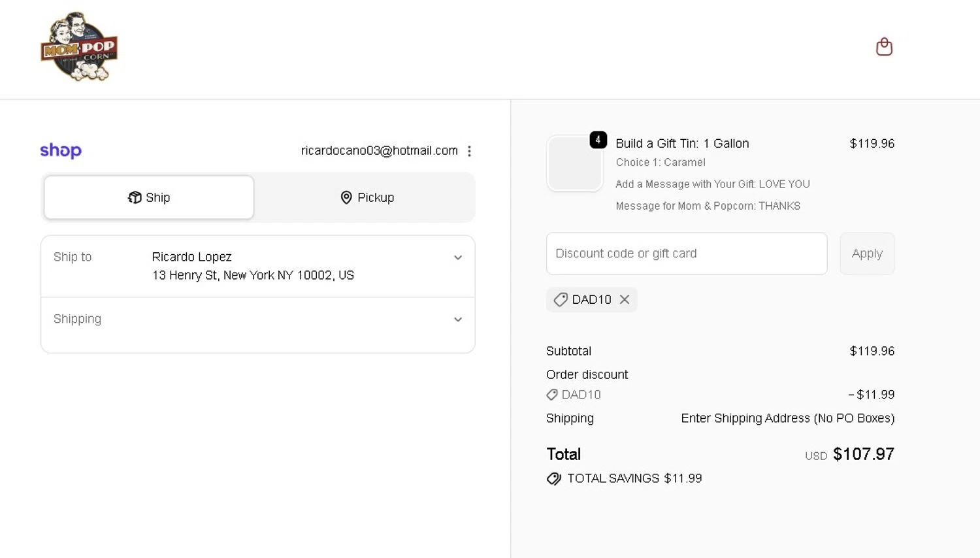Click the discount amount −$11.99

click(871, 395)
